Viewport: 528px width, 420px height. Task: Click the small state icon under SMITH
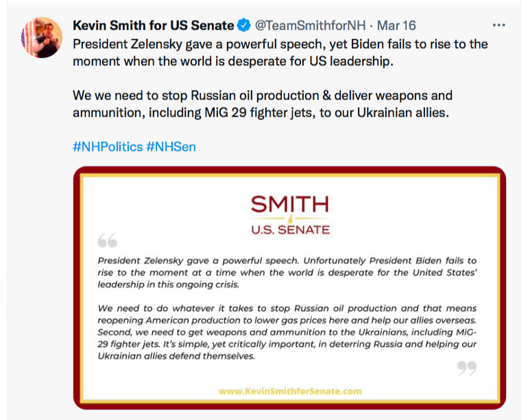pyautogui.click(x=289, y=219)
